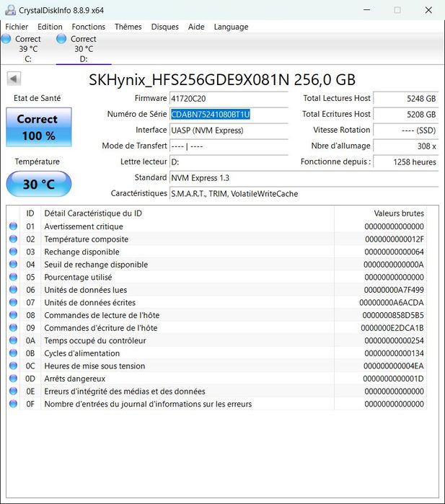Image resolution: width=445 pixels, height=504 pixels.
Task: Click raw value 000000000012F
Action: (395, 239)
